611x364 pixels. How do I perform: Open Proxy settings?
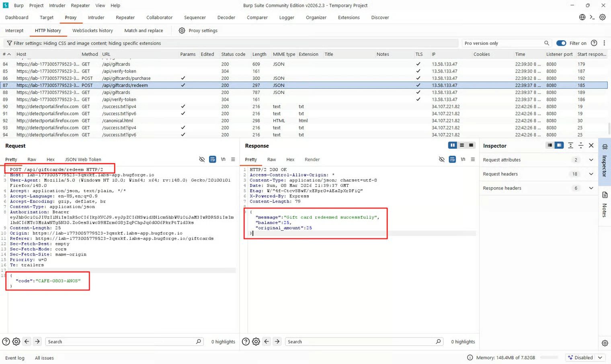point(198,31)
